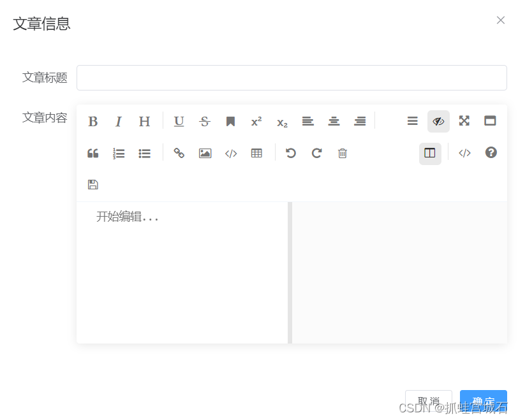518x420 pixels.
Task: Insert a table
Action: pos(256,153)
